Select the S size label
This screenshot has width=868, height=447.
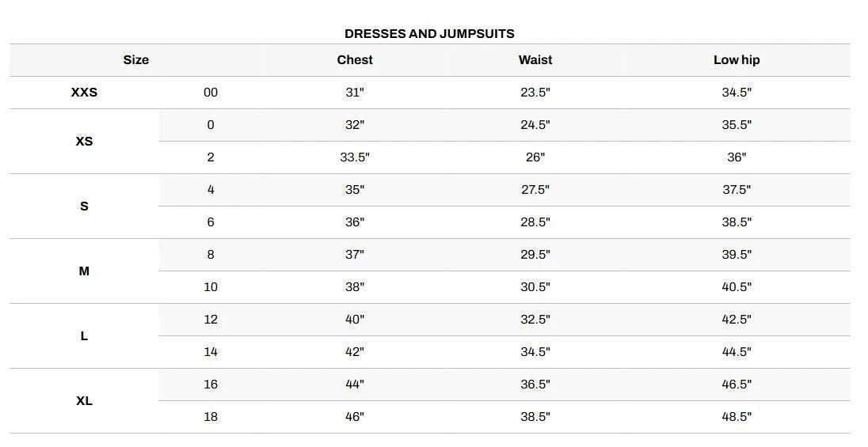coord(84,206)
